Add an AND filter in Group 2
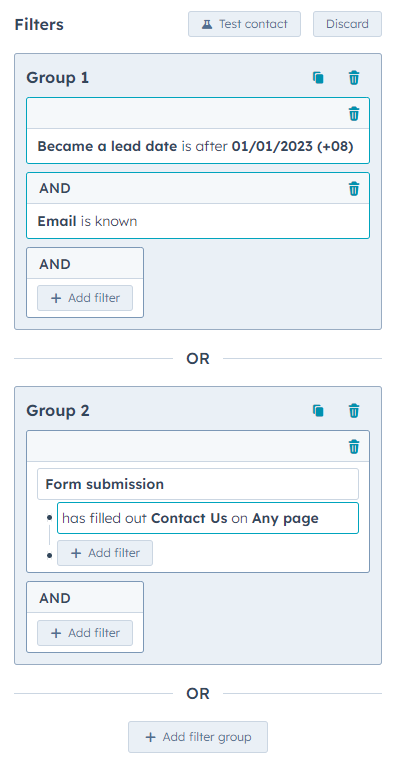This screenshot has width=394, height=764. point(85,633)
